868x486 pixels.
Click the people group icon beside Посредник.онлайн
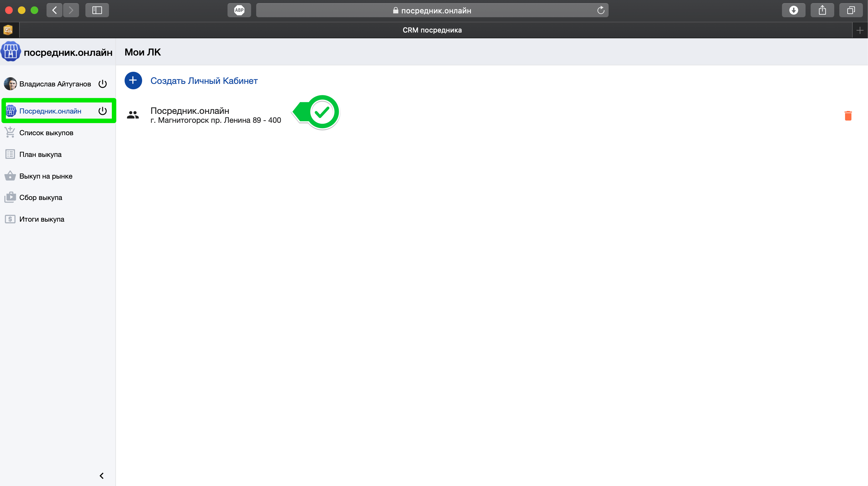133,115
